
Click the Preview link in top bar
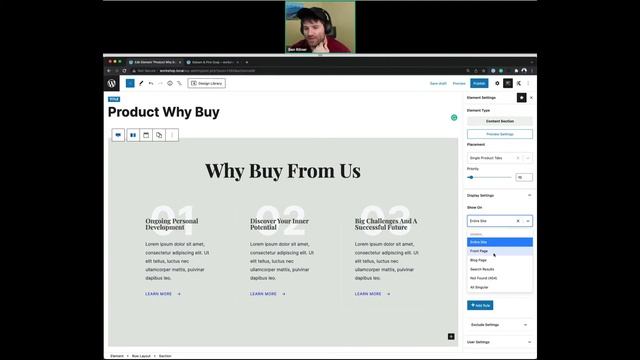click(x=459, y=83)
